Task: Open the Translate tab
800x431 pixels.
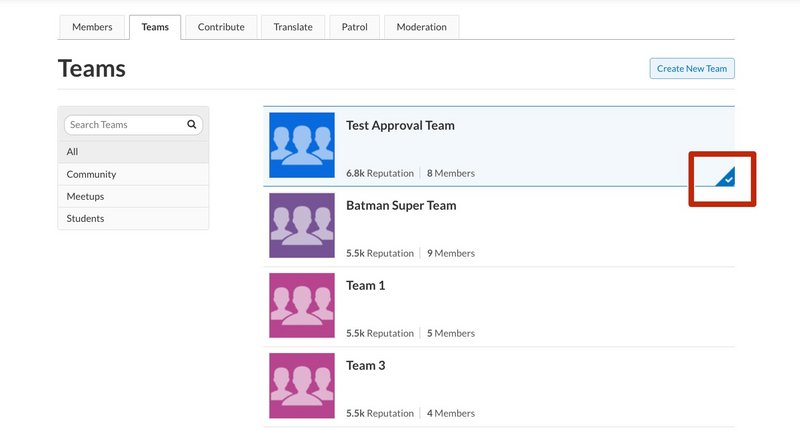Action: click(293, 27)
